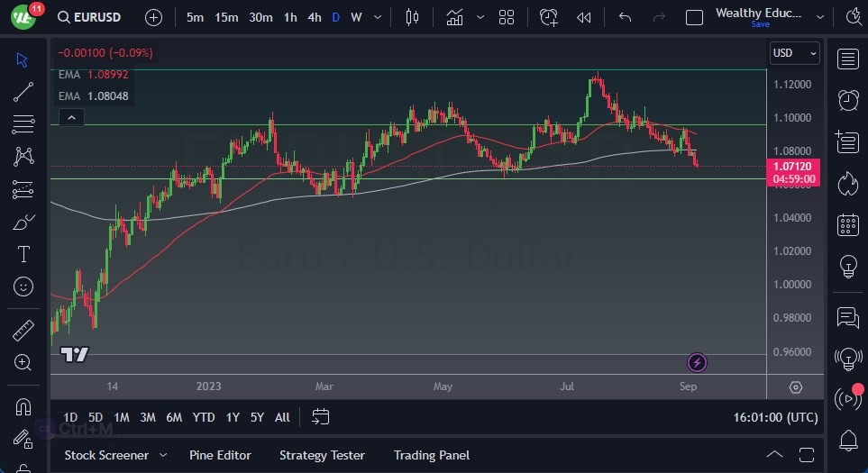Open the alerts alarm clock panel
Viewport: 868px width, 473px height.
pyautogui.click(x=847, y=100)
